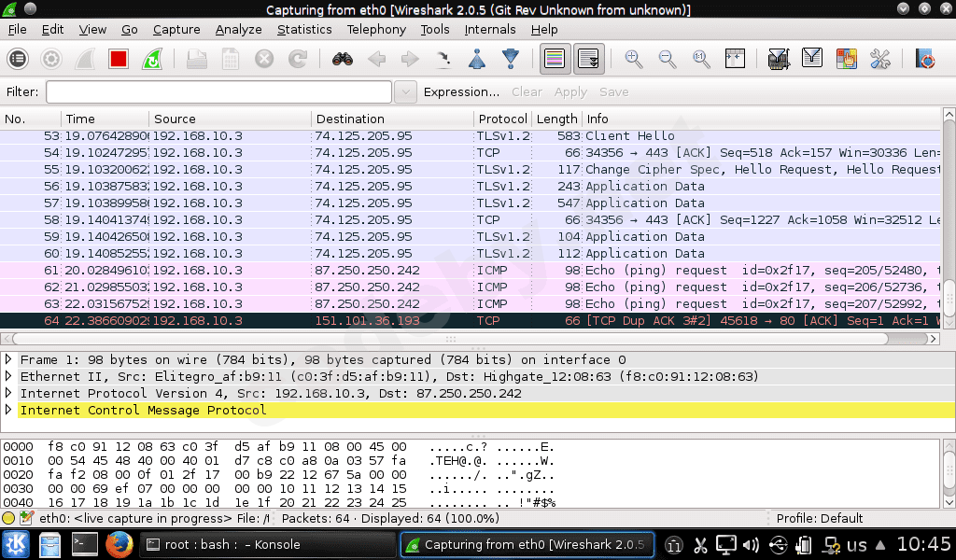This screenshot has height=560, width=956.
Task: Toggle packet list colorization
Action: [x=554, y=59]
